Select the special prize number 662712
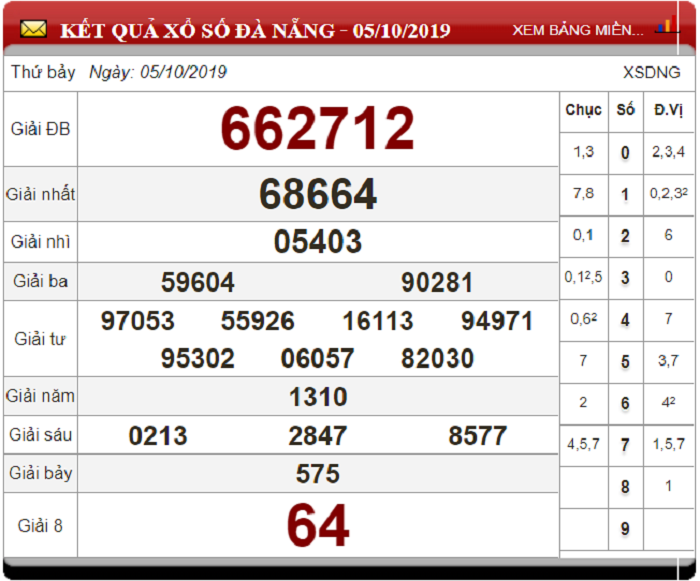 point(318,129)
